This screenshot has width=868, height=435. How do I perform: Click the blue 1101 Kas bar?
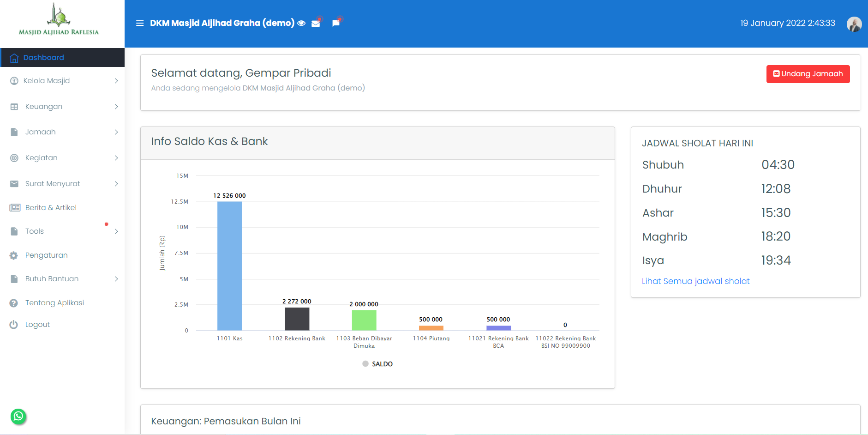pos(229,266)
